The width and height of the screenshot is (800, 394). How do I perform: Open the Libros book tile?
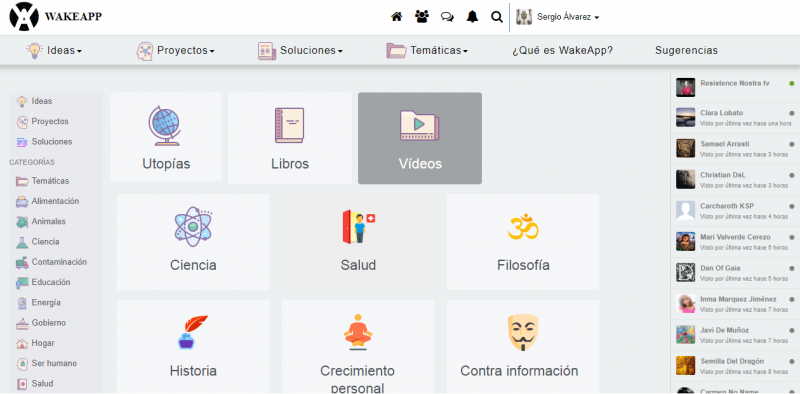pyautogui.click(x=290, y=138)
